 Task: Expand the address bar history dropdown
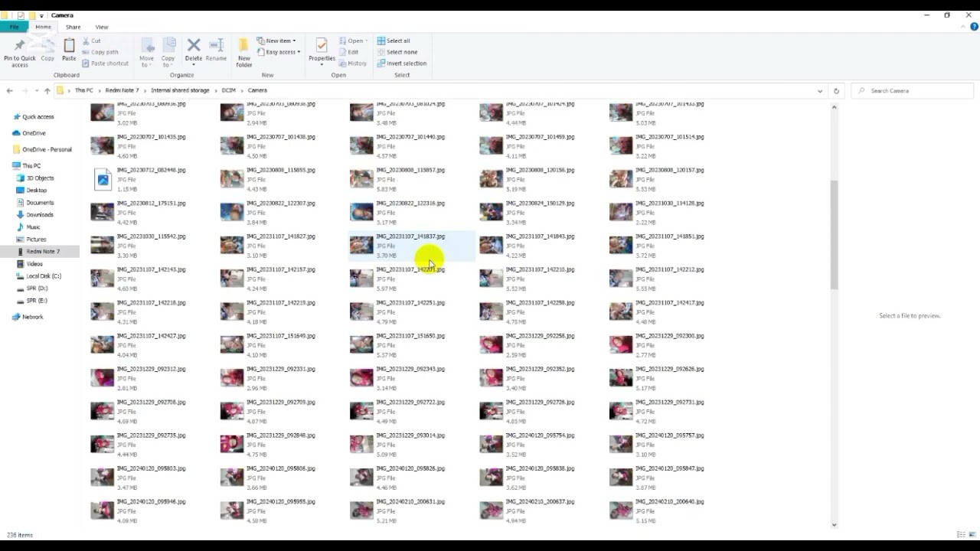point(820,90)
